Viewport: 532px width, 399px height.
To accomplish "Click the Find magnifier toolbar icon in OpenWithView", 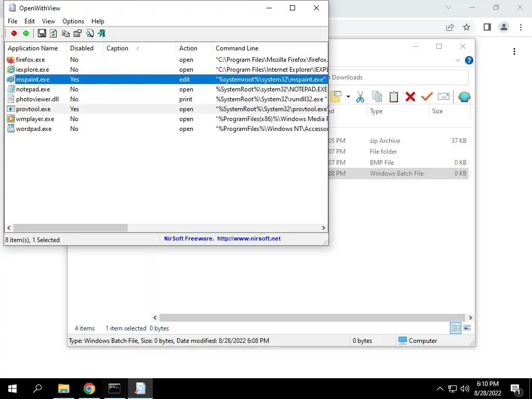I will pyautogui.click(x=89, y=33).
